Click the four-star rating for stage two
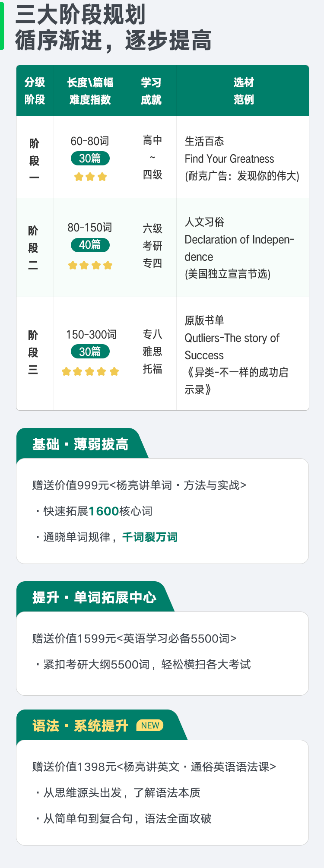The height and width of the screenshot is (868, 324). click(x=90, y=265)
